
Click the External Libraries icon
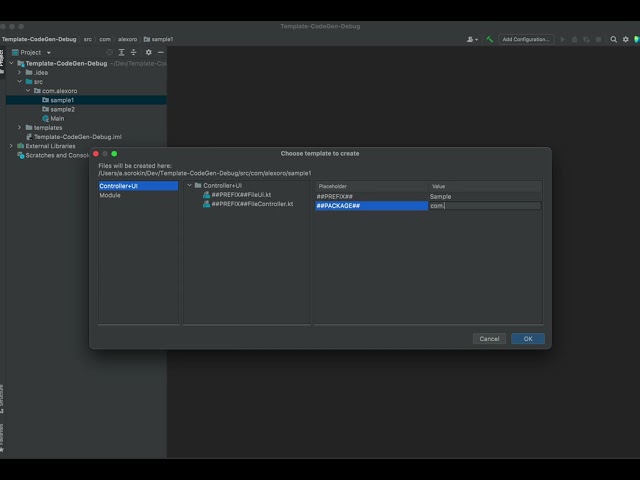coord(21,146)
